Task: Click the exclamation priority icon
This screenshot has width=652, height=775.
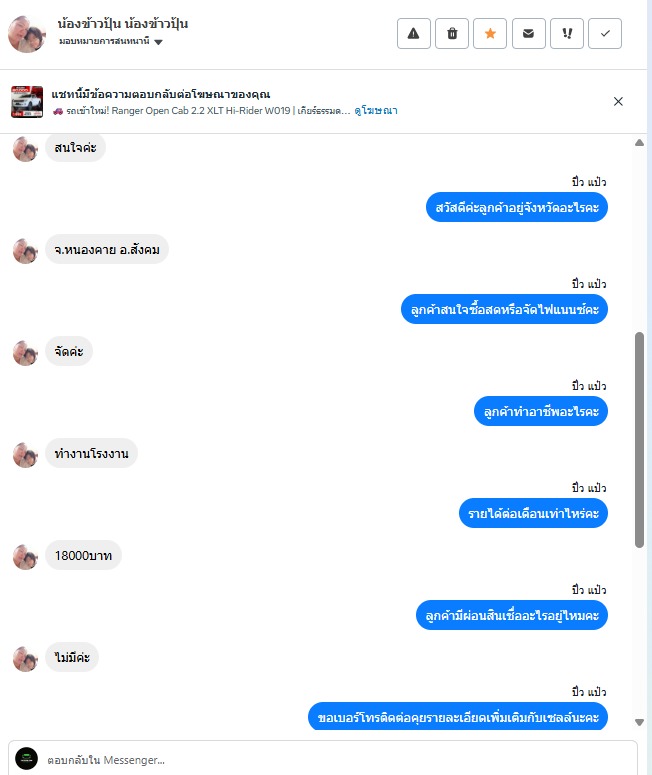Action: click(567, 34)
